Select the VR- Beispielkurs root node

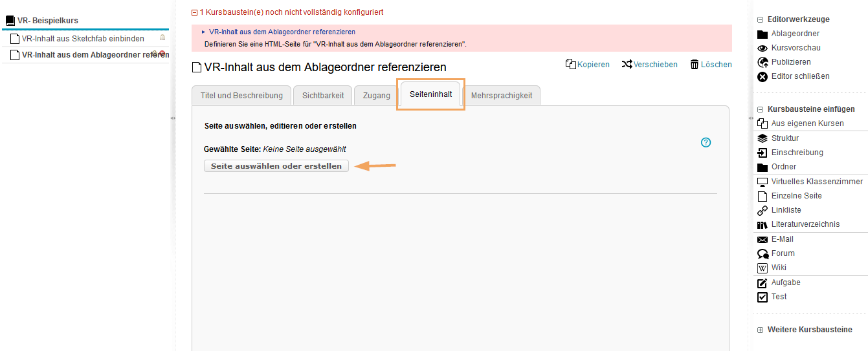[47, 21]
